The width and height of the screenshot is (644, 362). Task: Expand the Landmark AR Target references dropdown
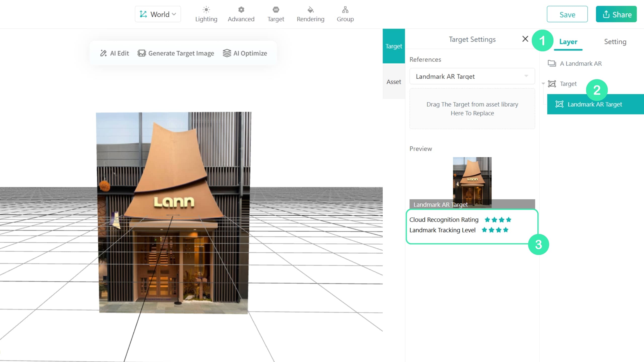coord(472,76)
